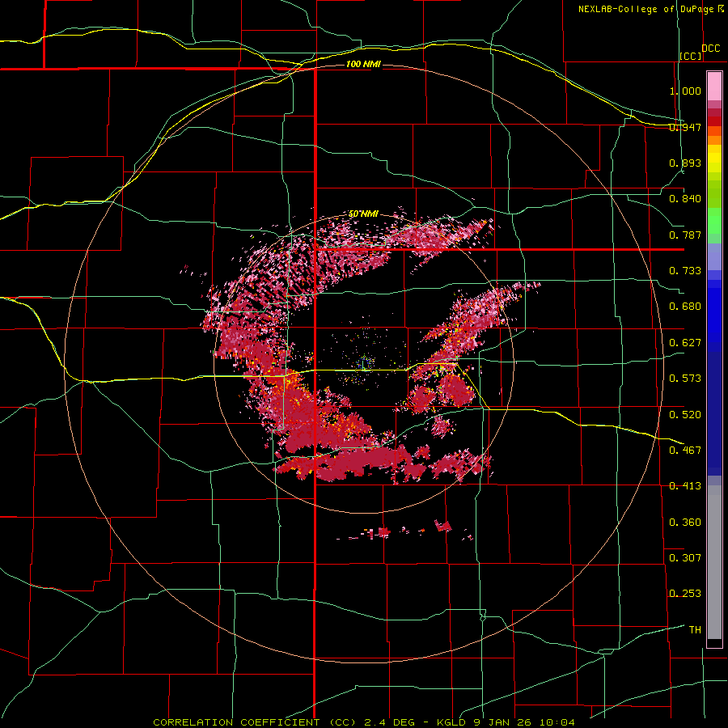Screen dimensions: 728x728
Task: Click the 0.573 scale value
Action: tap(685, 379)
